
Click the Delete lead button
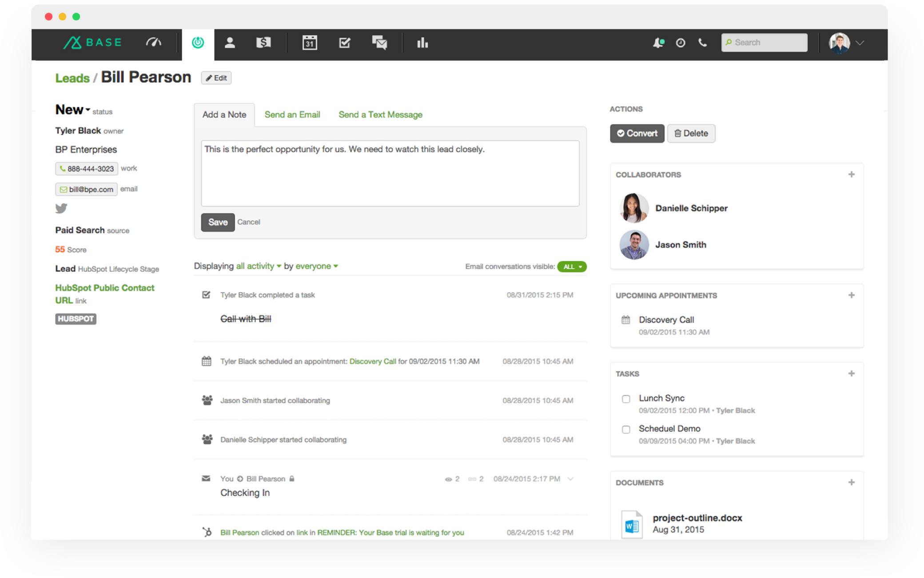pos(691,133)
